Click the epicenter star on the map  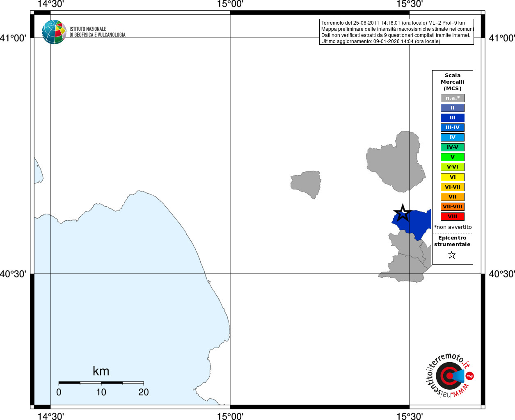point(403,213)
